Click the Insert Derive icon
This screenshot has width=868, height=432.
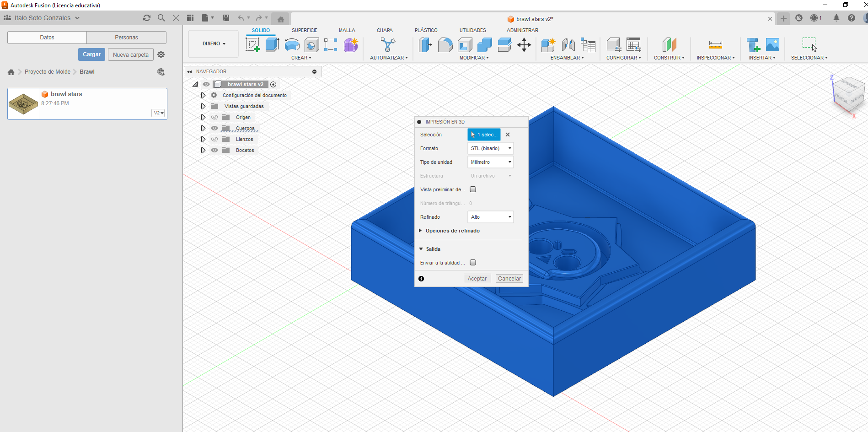(753, 45)
